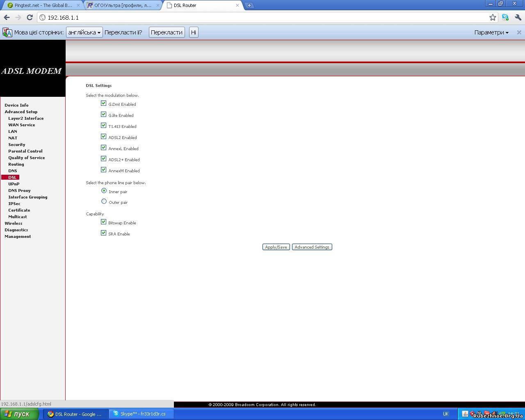Open the NAT menu item
Viewport: 525px width, 420px height.
[13, 138]
